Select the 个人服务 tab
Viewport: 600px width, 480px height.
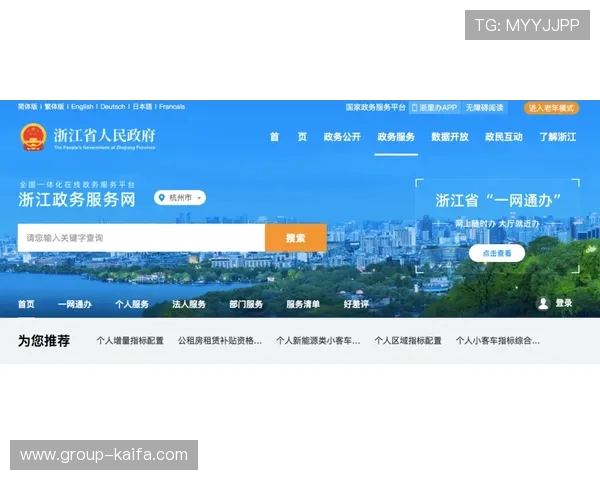[132, 304]
